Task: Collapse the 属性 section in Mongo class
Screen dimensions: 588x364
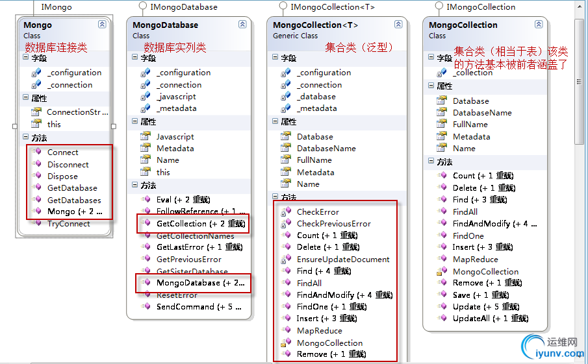Action: pos(26,97)
